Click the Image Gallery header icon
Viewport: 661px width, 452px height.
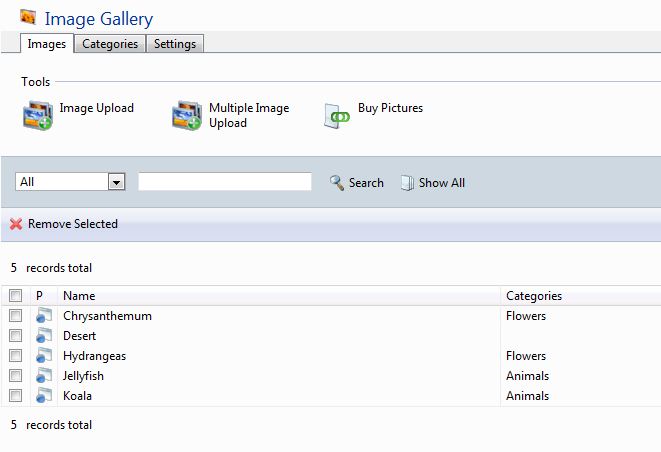[27, 18]
